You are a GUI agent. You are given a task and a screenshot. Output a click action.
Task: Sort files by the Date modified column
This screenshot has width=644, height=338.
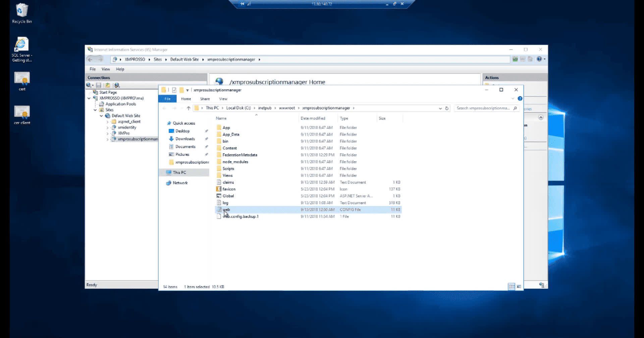[313, 118]
